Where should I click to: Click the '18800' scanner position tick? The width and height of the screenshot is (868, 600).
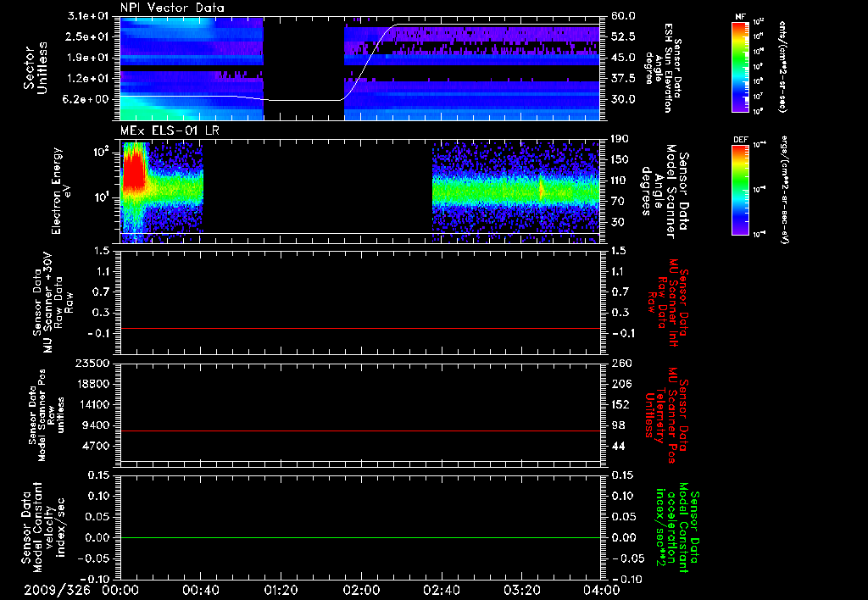[92, 384]
